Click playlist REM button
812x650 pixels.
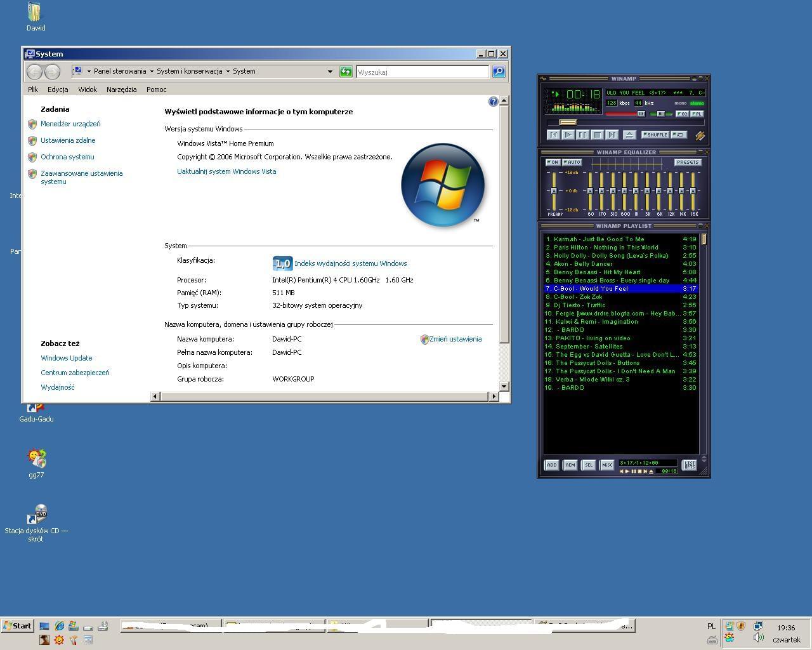pos(570,465)
